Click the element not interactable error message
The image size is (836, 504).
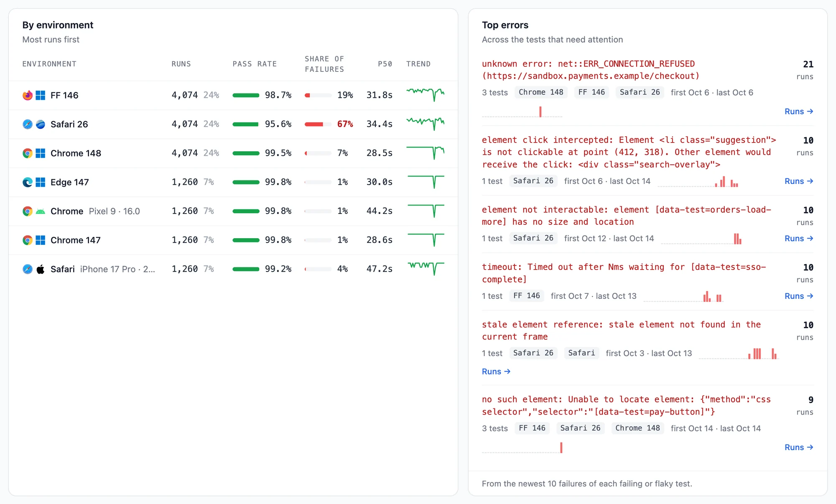coord(627,216)
